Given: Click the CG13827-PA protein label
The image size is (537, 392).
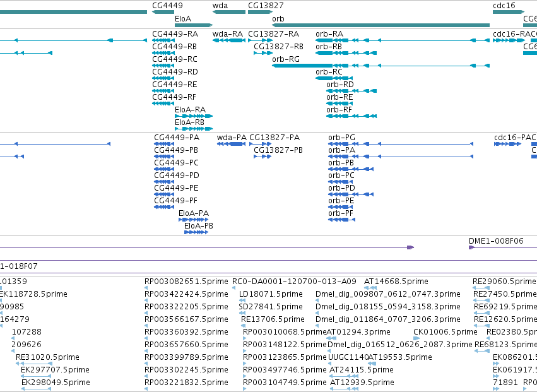Looking at the screenshot, I should (x=274, y=138).
